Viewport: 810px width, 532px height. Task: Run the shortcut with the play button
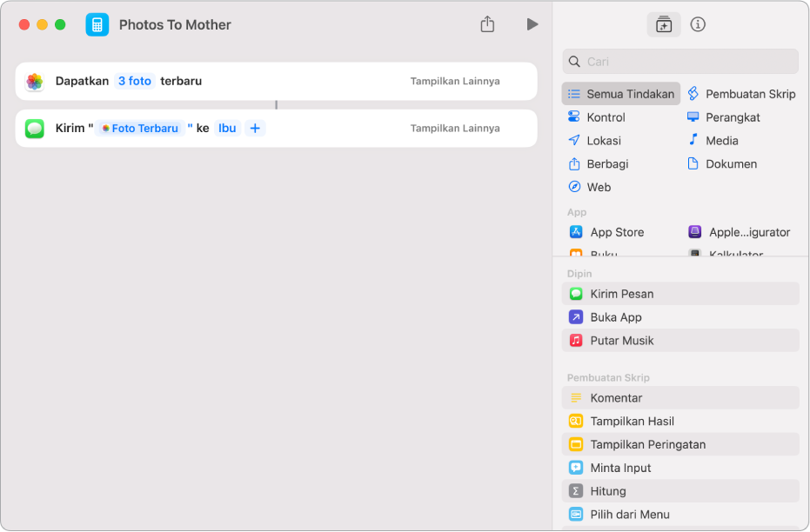pos(532,24)
